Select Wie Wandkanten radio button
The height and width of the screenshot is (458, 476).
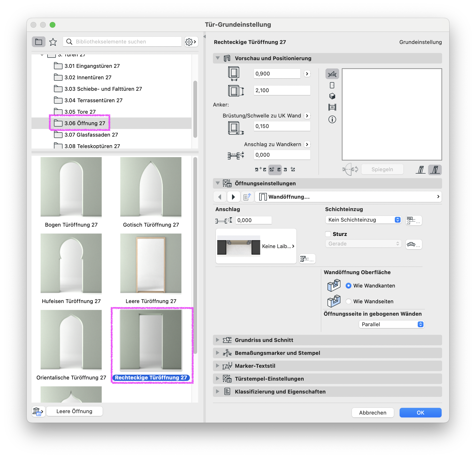tap(348, 286)
